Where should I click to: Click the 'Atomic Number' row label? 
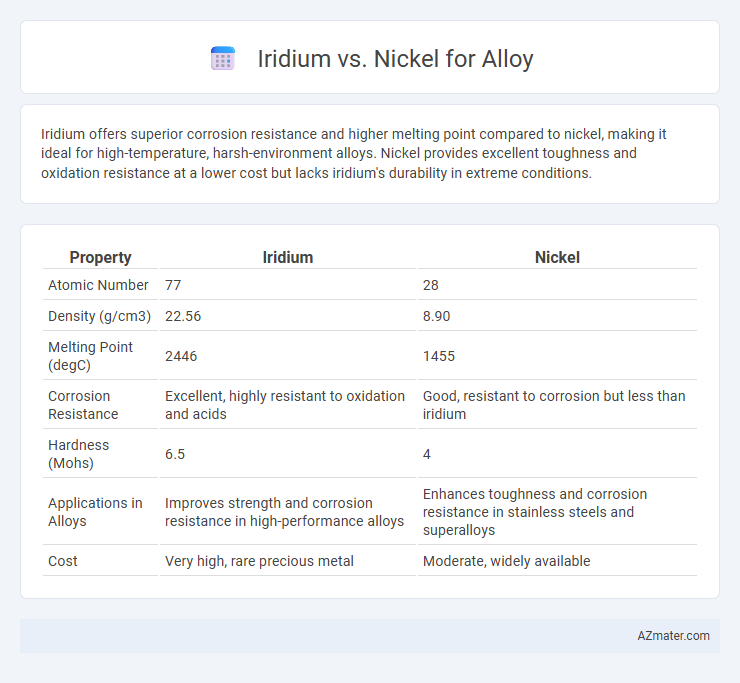[98, 285]
